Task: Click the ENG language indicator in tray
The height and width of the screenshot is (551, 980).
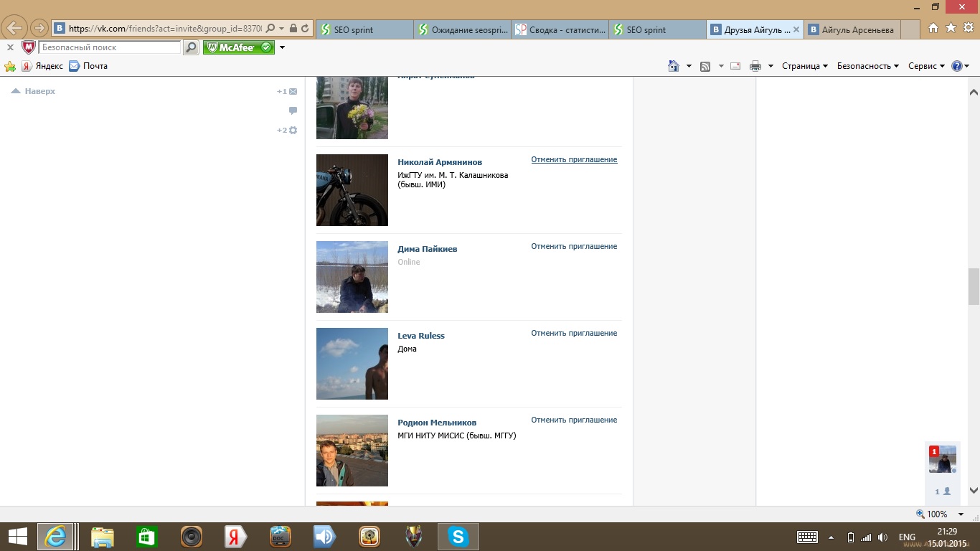Action: pyautogui.click(x=907, y=537)
